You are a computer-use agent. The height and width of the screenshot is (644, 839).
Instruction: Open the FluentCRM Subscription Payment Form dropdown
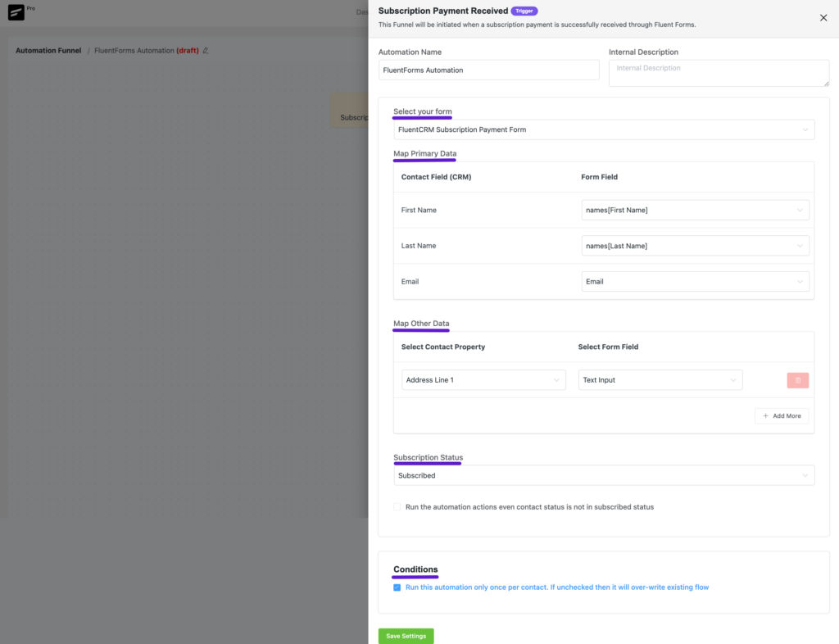point(604,129)
